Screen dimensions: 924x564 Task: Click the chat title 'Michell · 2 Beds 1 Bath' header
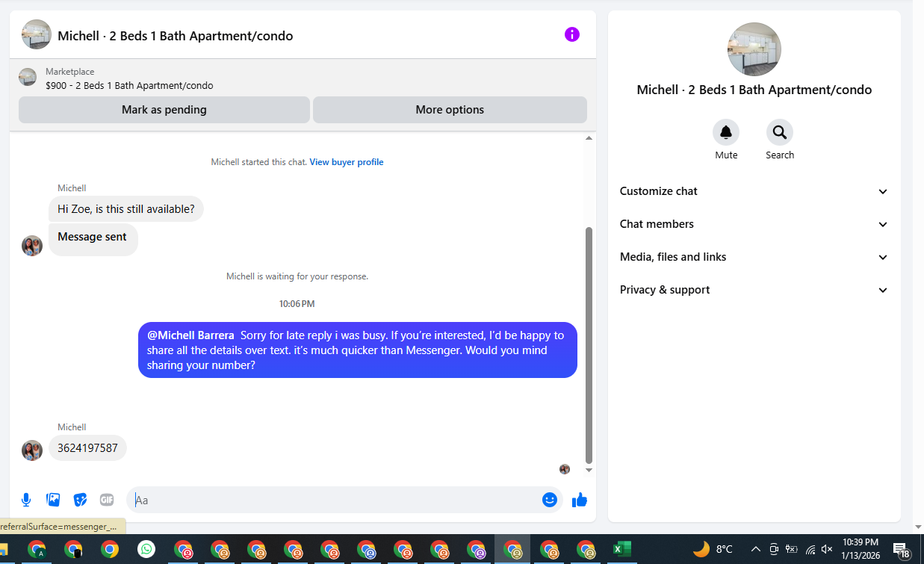click(176, 36)
